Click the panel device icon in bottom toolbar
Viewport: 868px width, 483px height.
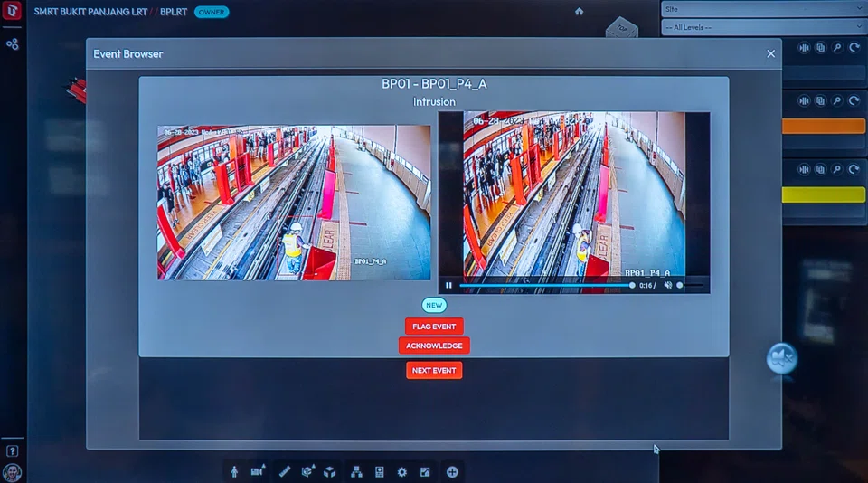pos(379,471)
